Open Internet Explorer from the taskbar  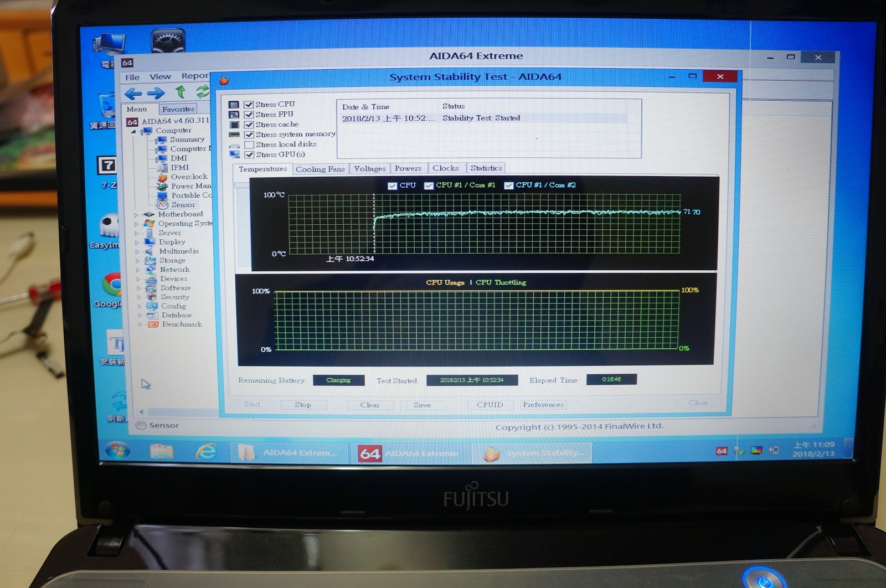pyautogui.click(x=206, y=452)
